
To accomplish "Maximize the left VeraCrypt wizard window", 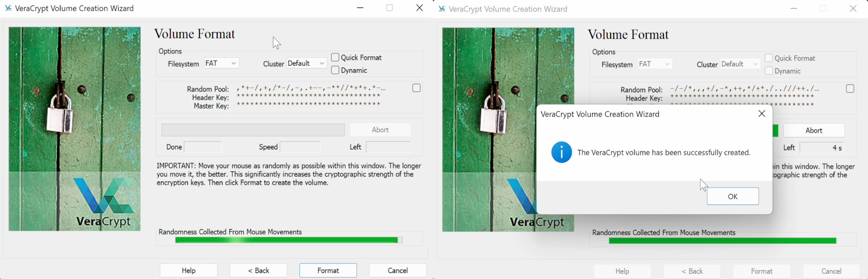I will click(x=390, y=8).
